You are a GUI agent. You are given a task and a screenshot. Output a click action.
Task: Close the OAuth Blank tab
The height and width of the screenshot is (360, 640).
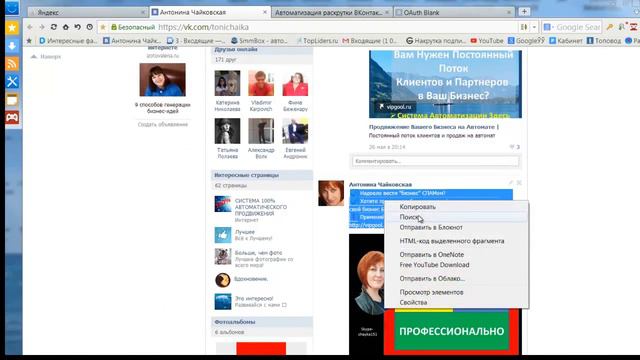point(509,12)
